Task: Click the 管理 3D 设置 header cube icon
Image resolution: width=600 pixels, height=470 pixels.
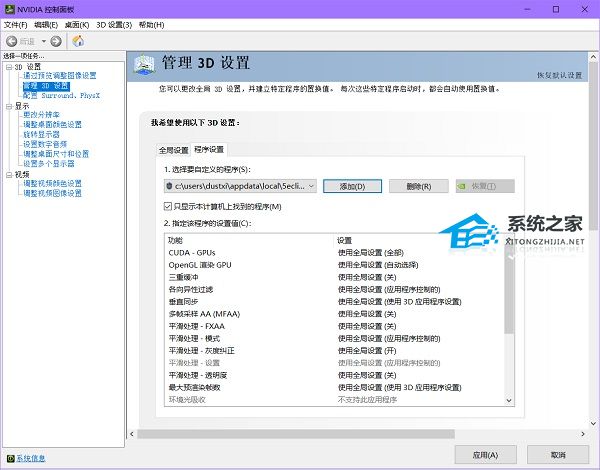Action: 145,63
